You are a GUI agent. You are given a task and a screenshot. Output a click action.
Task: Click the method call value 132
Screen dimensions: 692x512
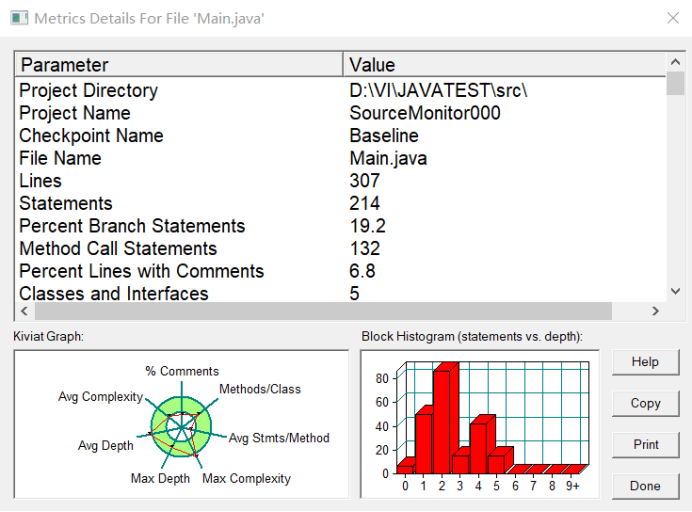pyautogui.click(x=365, y=248)
